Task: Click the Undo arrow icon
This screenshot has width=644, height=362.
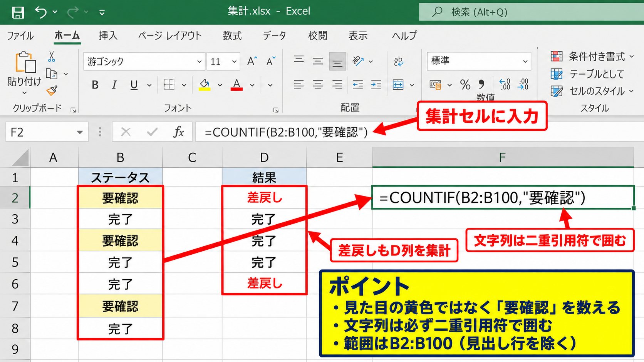Action: pos(41,12)
